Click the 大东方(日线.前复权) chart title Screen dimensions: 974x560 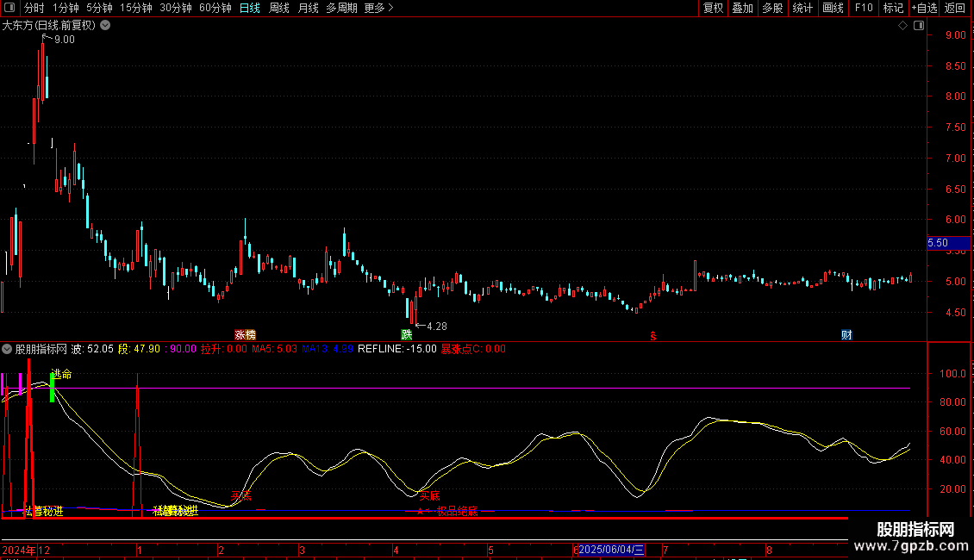49,26
